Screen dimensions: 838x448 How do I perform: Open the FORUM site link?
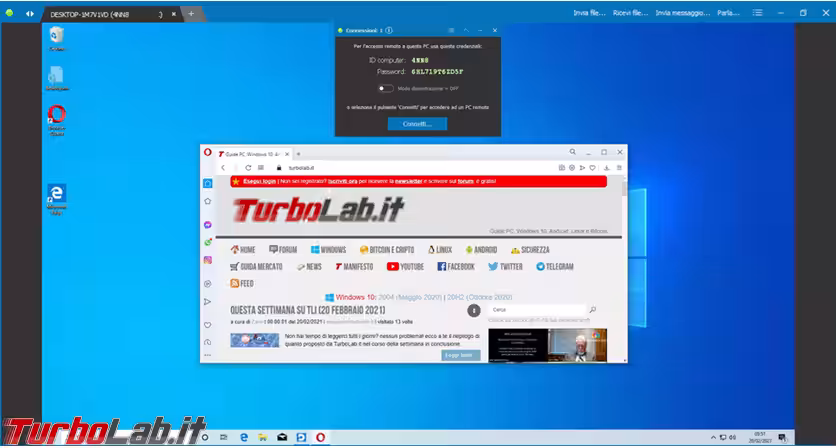[283, 250]
